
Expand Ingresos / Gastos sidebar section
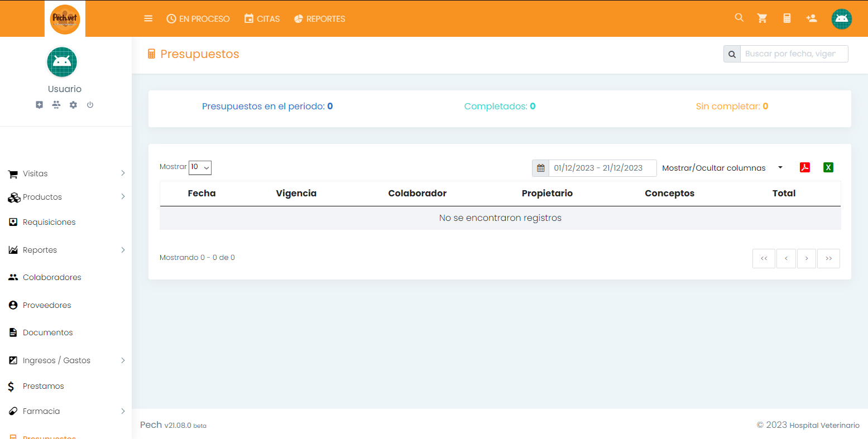66,360
